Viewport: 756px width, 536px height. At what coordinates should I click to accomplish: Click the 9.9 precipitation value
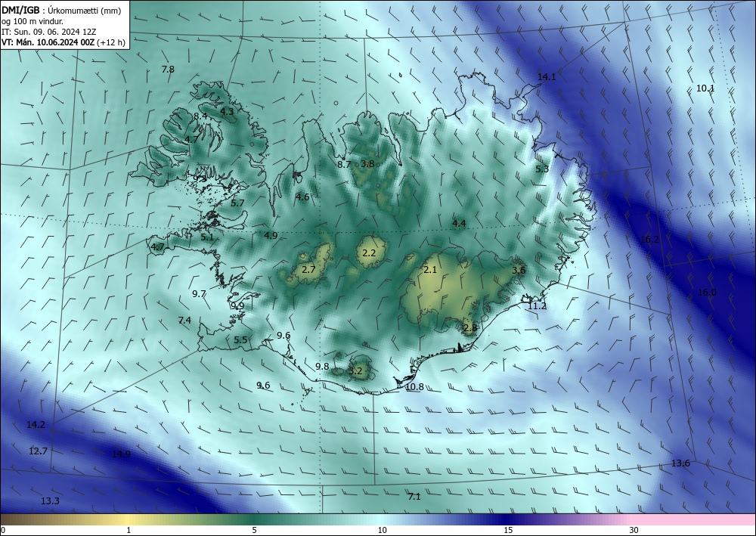[237, 306]
